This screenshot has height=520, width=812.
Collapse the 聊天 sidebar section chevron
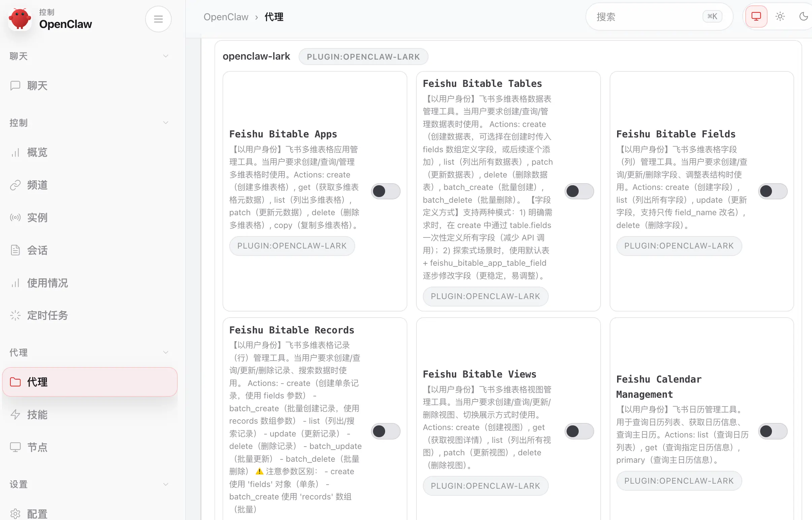click(x=166, y=56)
